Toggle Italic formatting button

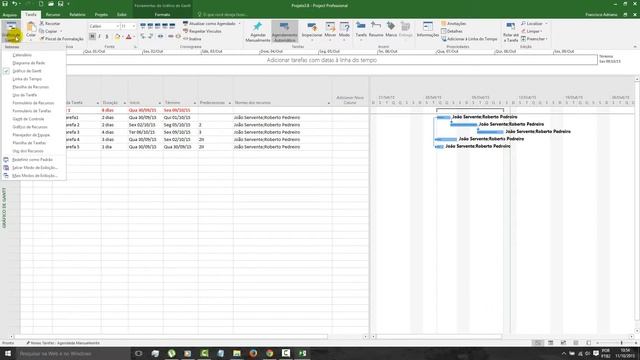coord(100,37)
